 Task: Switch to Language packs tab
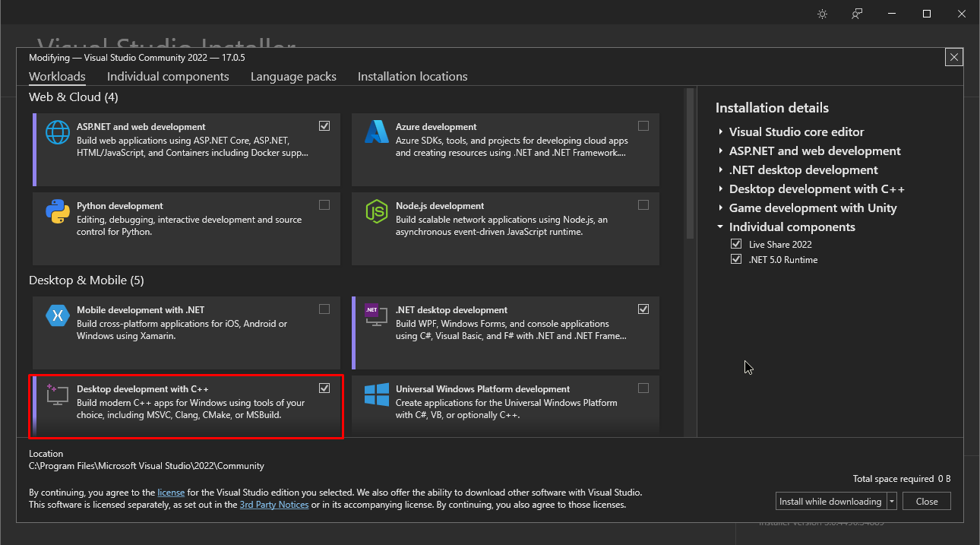click(x=293, y=77)
